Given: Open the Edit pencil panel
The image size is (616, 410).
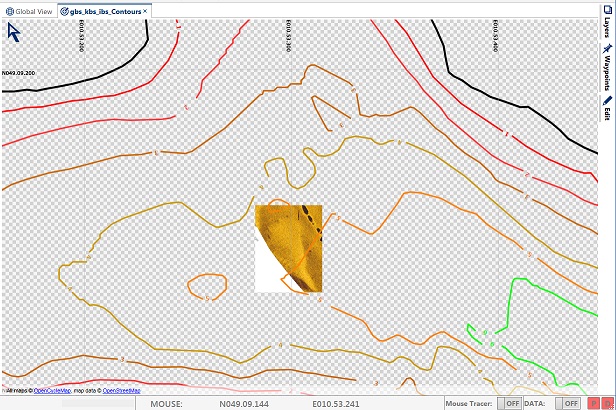Looking at the screenshot, I should pyautogui.click(x=606, y=108).
